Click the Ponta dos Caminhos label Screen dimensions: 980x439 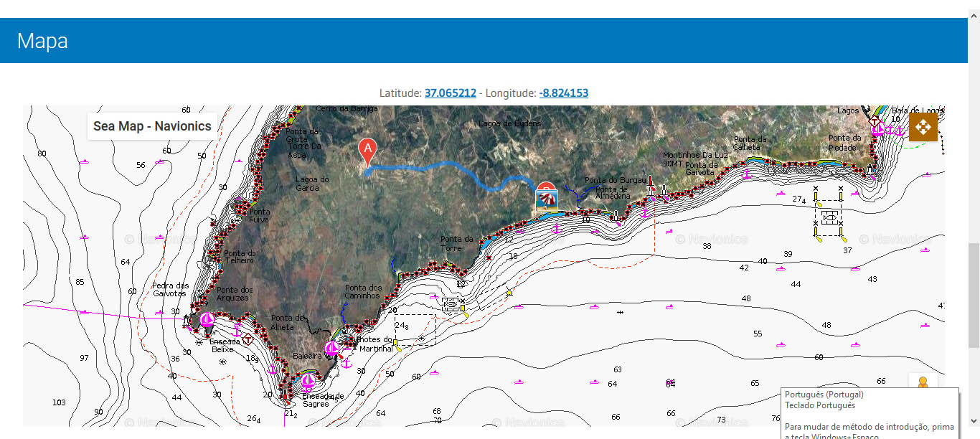point(363,292)
